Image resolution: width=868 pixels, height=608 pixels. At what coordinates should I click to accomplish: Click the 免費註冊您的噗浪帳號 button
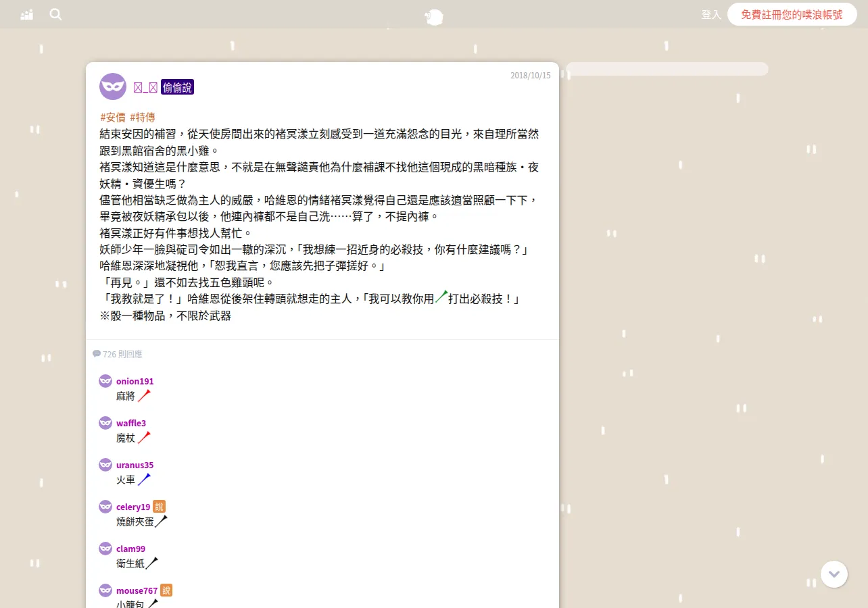[x=792, y=14]
